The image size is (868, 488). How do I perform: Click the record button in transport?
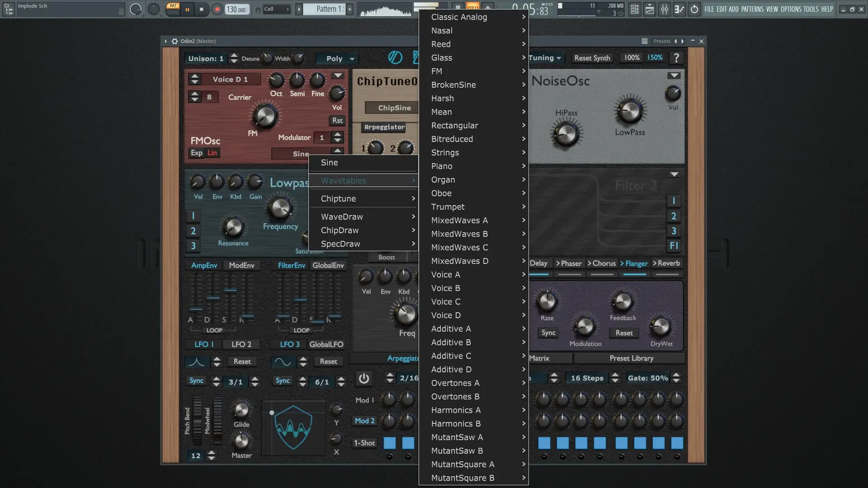click(x=217, y=9)
